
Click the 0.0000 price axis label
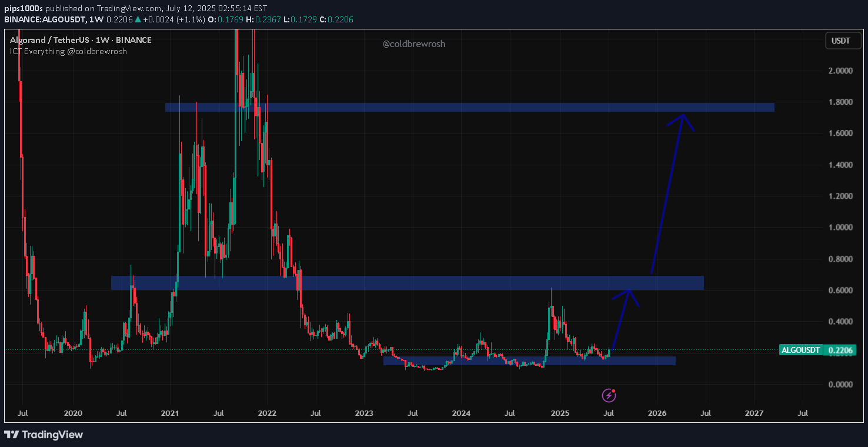coord(840,385)
